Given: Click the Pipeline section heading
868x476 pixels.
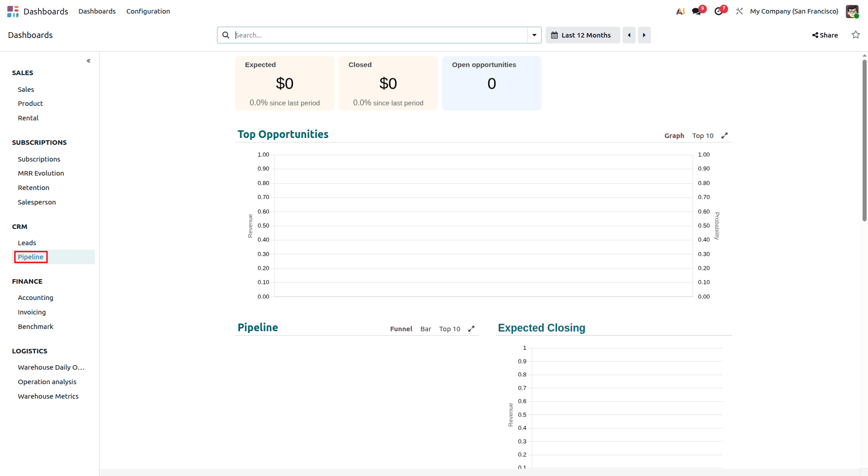Looking at the screenshot, I should tap(258, 328).
